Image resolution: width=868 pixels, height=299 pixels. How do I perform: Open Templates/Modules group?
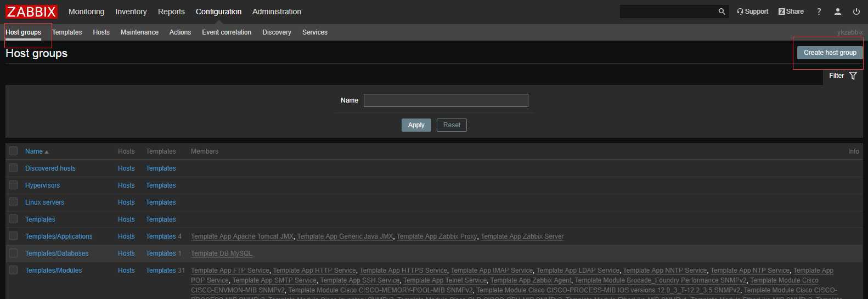point(53,270)
